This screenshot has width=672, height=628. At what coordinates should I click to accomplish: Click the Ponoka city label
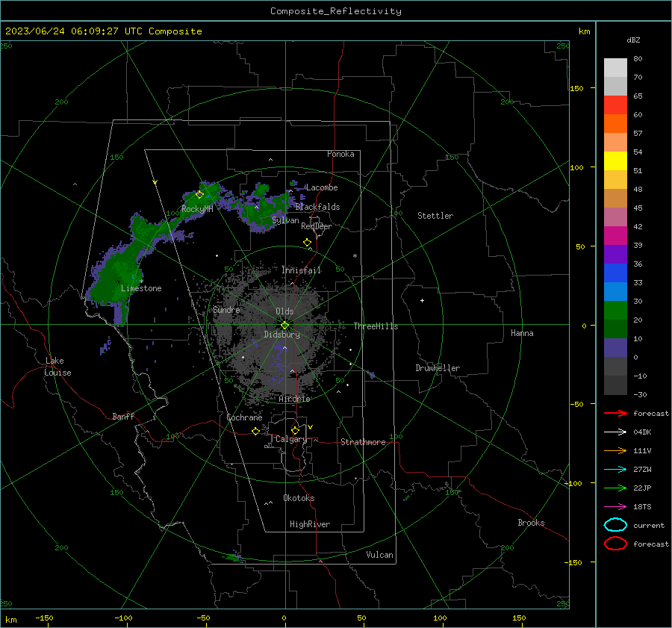[340, 154]
